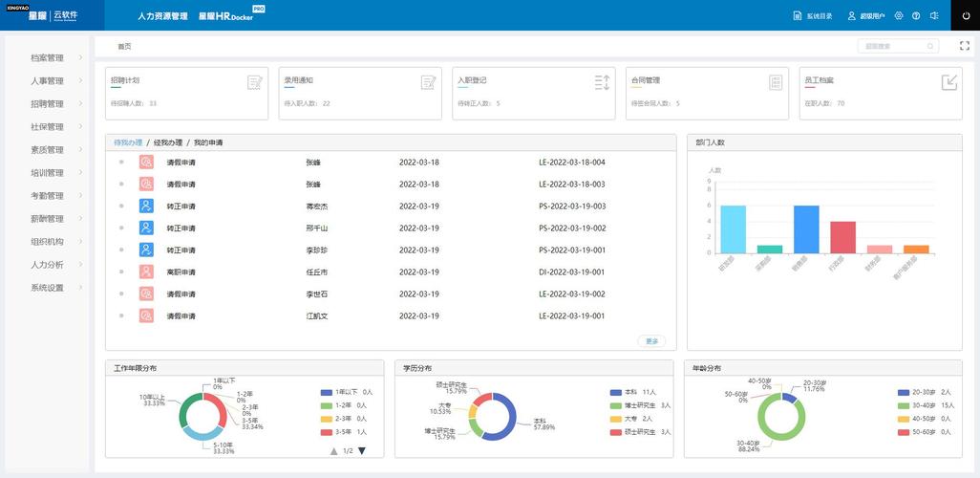Go to next legend page arrow
The width and height of the screenshot is (980, 478).
362,451
